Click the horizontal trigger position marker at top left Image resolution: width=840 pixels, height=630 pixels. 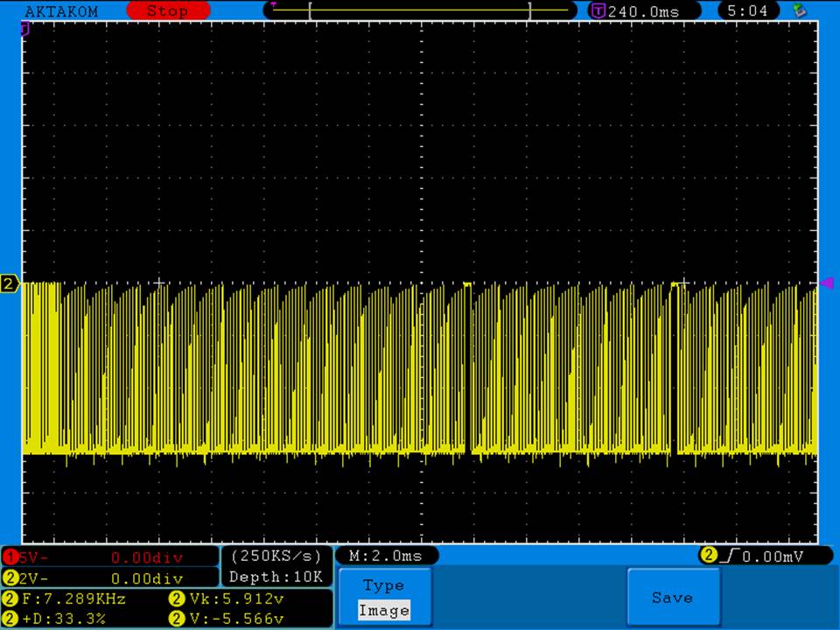coord(25,29)
